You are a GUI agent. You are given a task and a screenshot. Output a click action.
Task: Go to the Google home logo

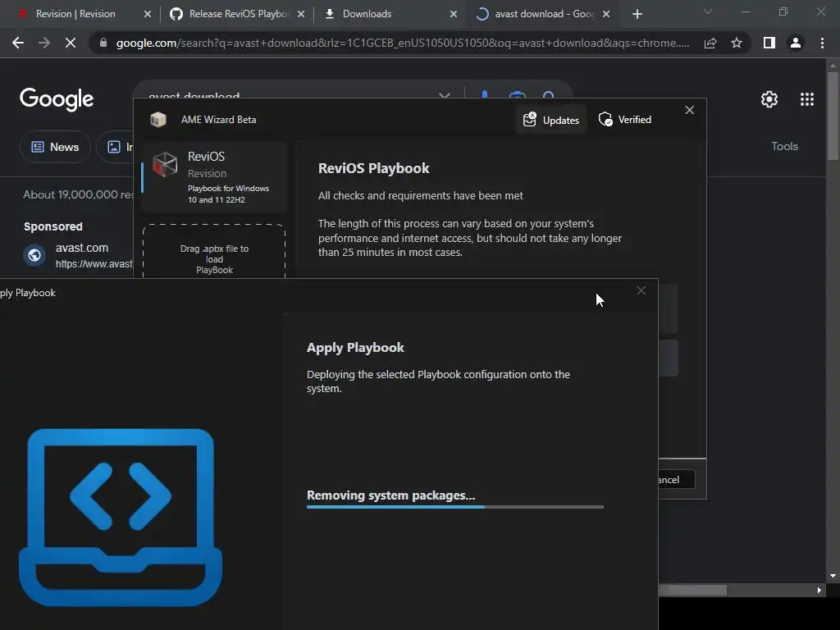57,99
